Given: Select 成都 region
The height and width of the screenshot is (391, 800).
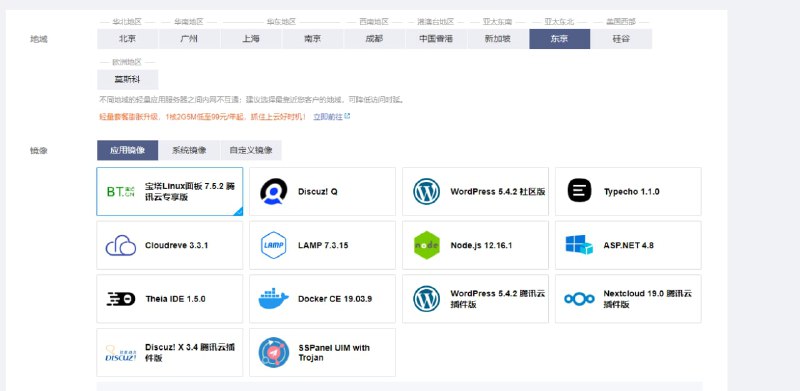Looking at the screenshot, I should tap(374, 39).
